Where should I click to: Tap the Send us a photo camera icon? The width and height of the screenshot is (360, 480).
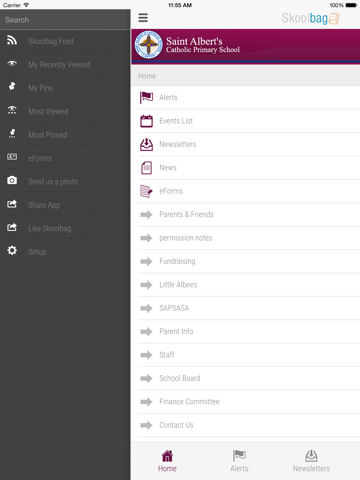pyautogui.click(x=12, y=180)
